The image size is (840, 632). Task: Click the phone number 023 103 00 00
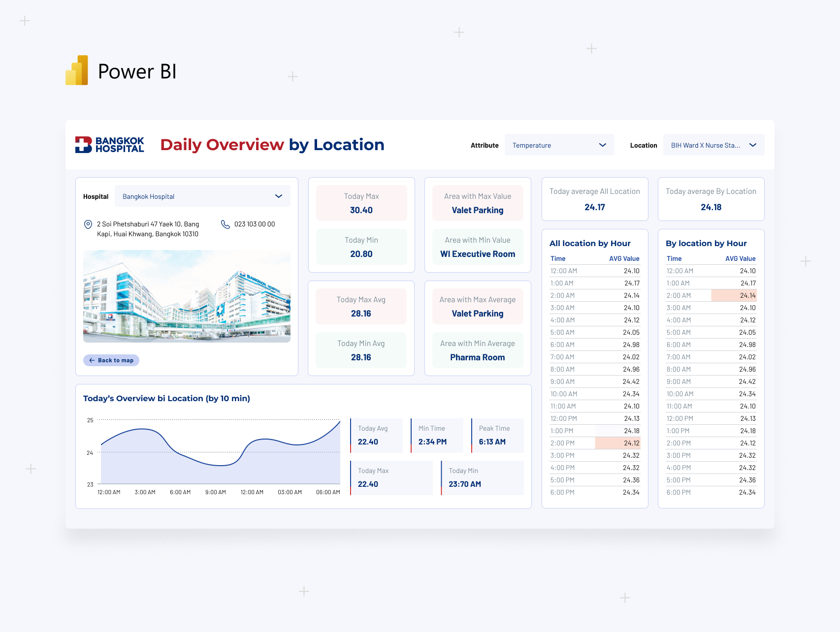coord(254,224)
